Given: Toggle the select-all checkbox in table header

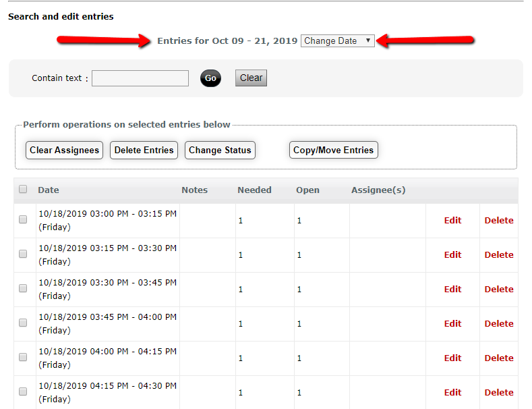Looking at the screenshot, I should tap(23, 189).
